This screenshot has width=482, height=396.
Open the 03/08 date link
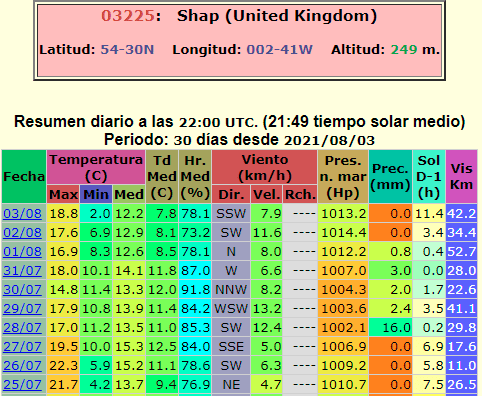tap(22, 214)
